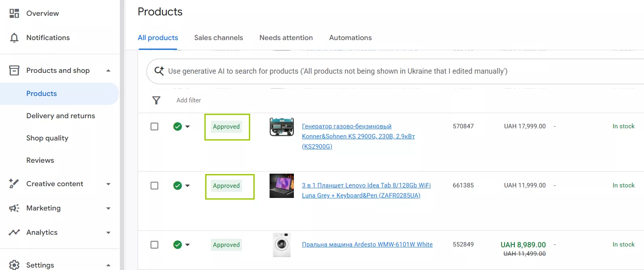Click the Marketing megaphone icon
This screenshot has width=644, height=270.
14,208
